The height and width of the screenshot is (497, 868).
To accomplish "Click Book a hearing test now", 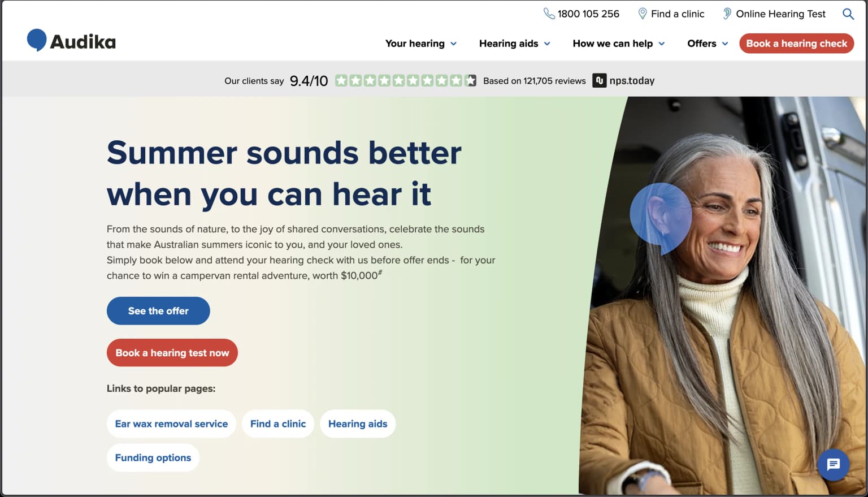I will [172, 353].
